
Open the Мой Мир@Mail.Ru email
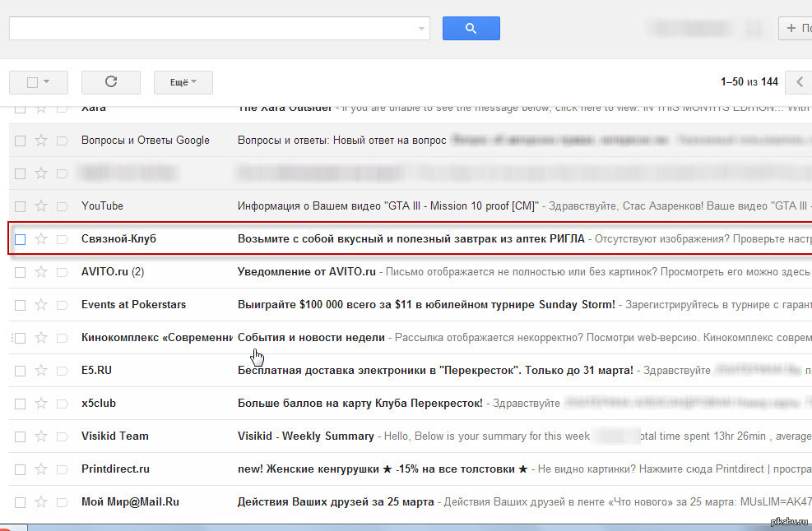[x=337, y=502]
